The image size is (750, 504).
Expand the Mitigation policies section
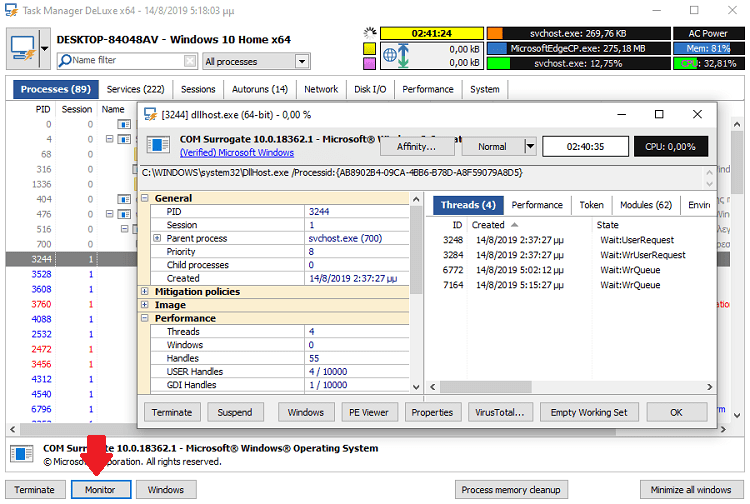(x=145, y=291)
